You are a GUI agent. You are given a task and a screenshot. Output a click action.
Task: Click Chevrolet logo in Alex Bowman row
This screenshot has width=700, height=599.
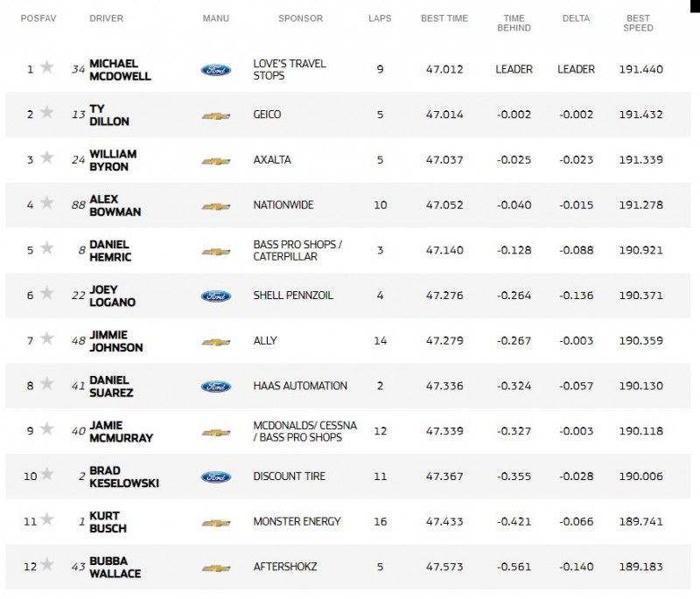coord(216,206)
